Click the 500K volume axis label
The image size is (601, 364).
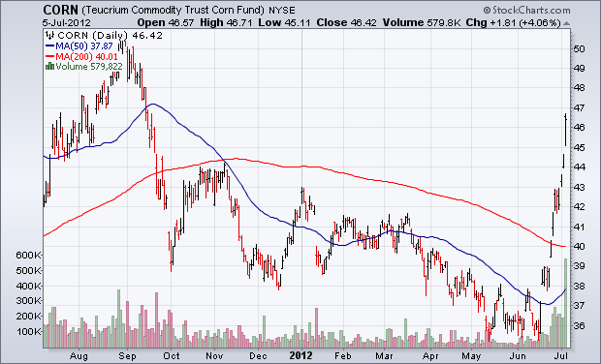[29, 271]
